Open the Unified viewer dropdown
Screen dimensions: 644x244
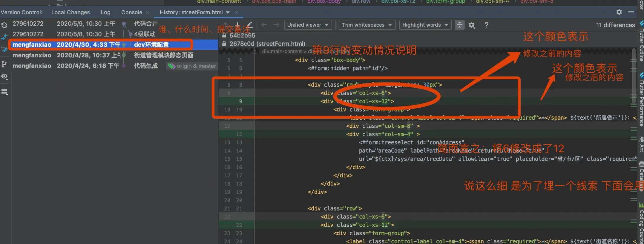[x=308, y=25]
